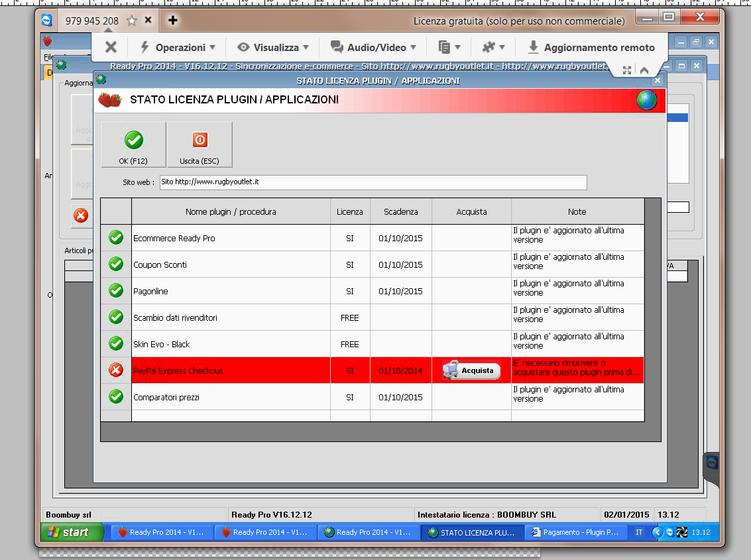Screen dimensions: 751x560
Task: Click green check icon for Scambio dati rivenditori
Action: tap(116, 317)
